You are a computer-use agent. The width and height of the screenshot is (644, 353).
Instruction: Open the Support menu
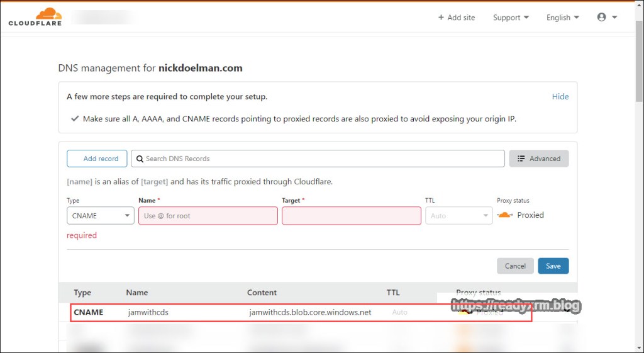tap(511, 18)
